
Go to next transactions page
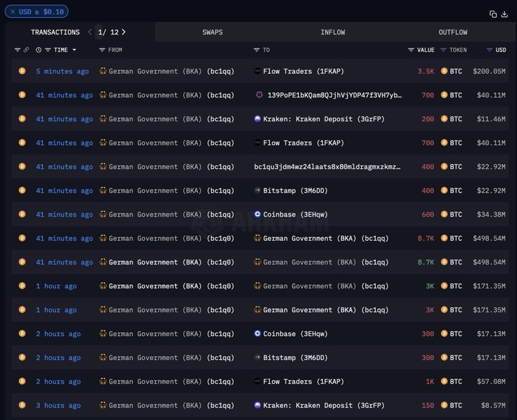(x=124, y=32)
